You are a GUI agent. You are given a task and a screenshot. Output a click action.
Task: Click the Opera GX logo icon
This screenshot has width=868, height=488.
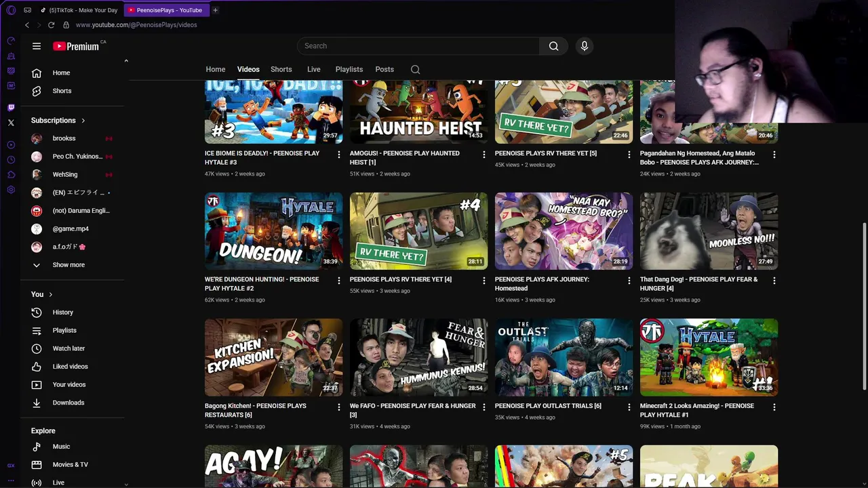tap(11, 10)
